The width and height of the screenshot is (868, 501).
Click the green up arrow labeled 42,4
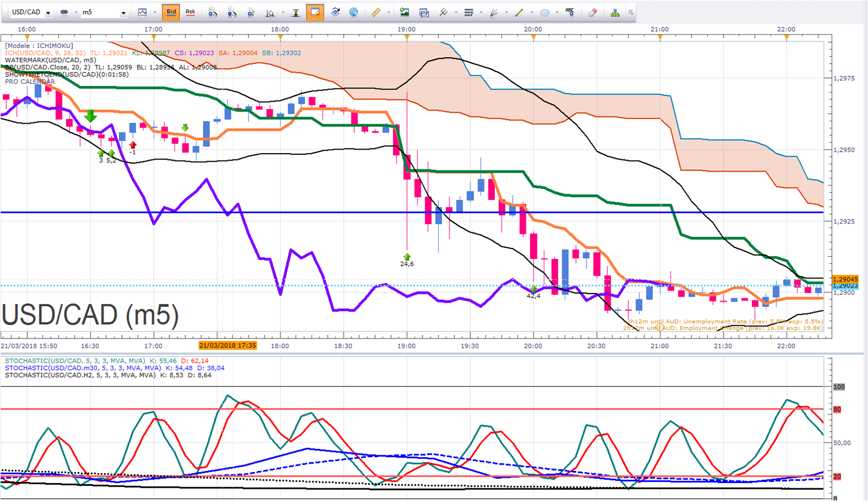(533, 288)
